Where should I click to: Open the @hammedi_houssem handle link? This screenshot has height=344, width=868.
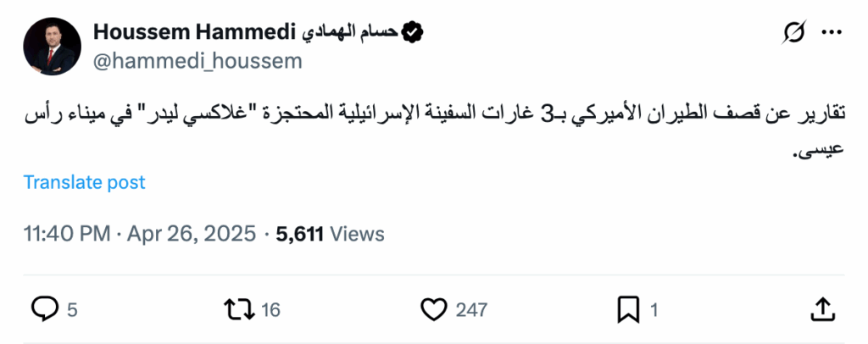coord(198,62)
